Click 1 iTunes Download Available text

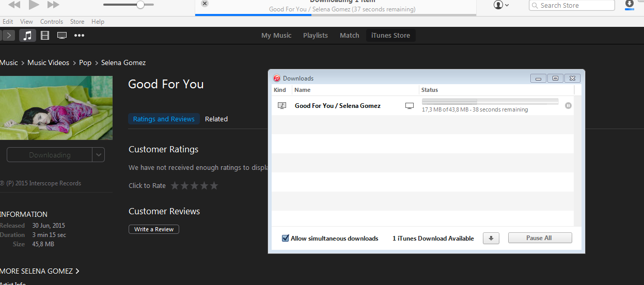(x=433, y=239)
